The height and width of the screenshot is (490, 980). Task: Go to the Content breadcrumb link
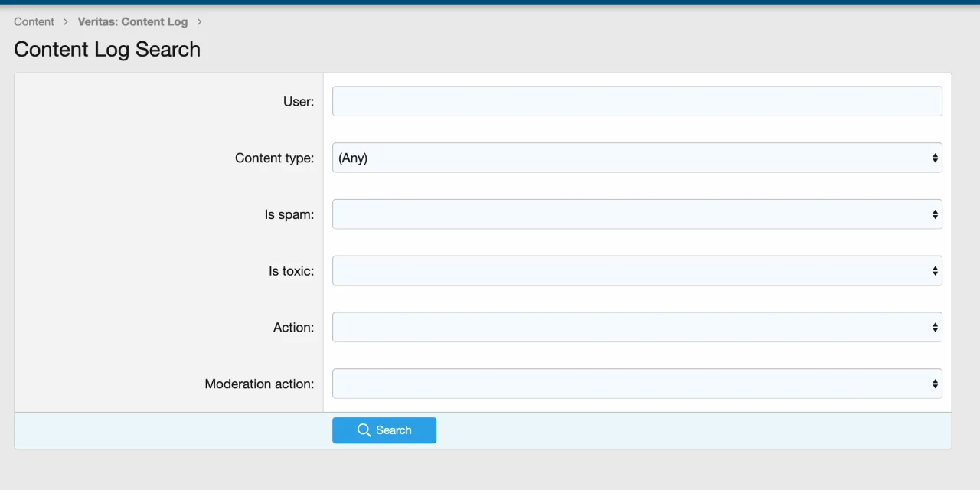point(34,21)
